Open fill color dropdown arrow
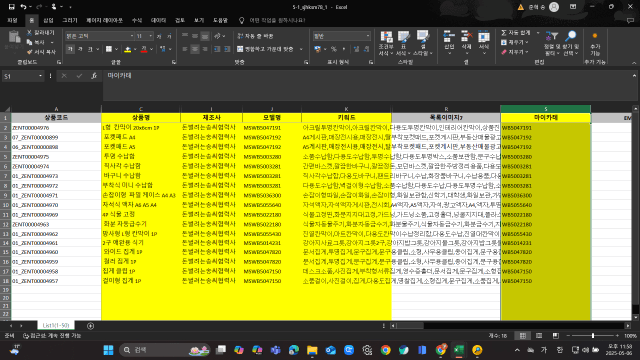The width and height of the screenshot is (640, 360). [135, 49]
